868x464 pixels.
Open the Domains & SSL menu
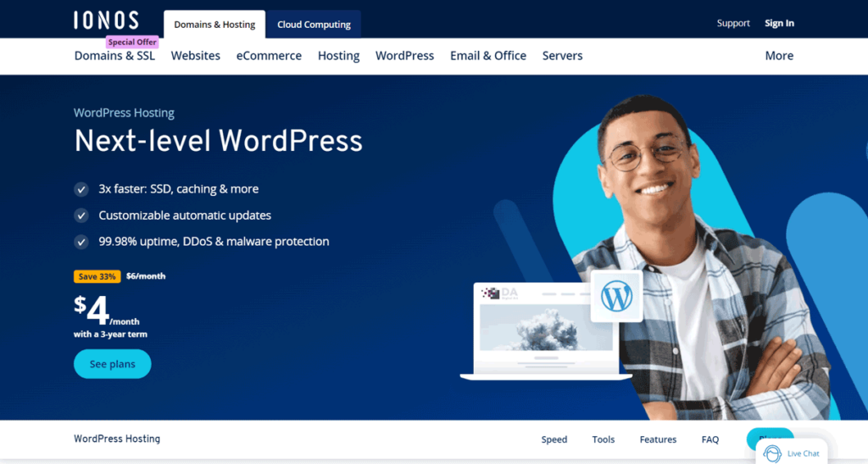[114, 56]
